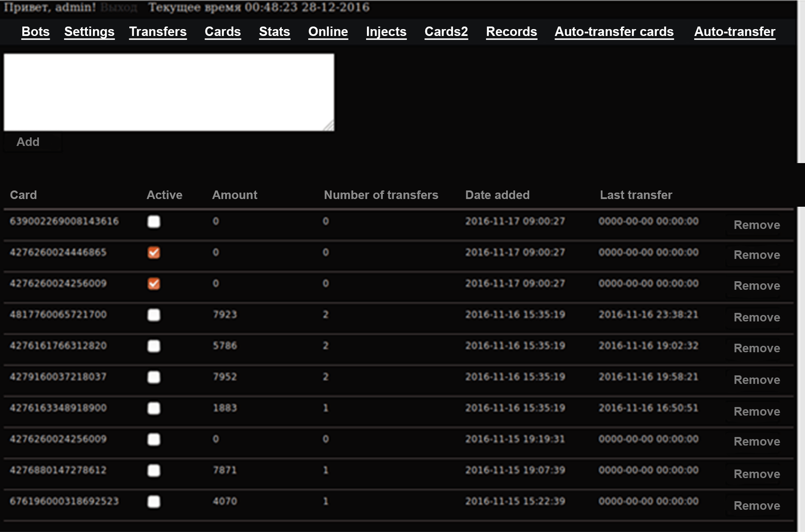Open the Transfers section

[158, 32]
